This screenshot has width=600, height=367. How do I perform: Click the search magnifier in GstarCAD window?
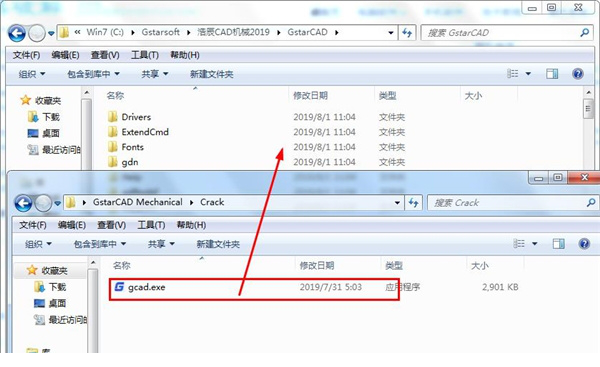point(584,33)
